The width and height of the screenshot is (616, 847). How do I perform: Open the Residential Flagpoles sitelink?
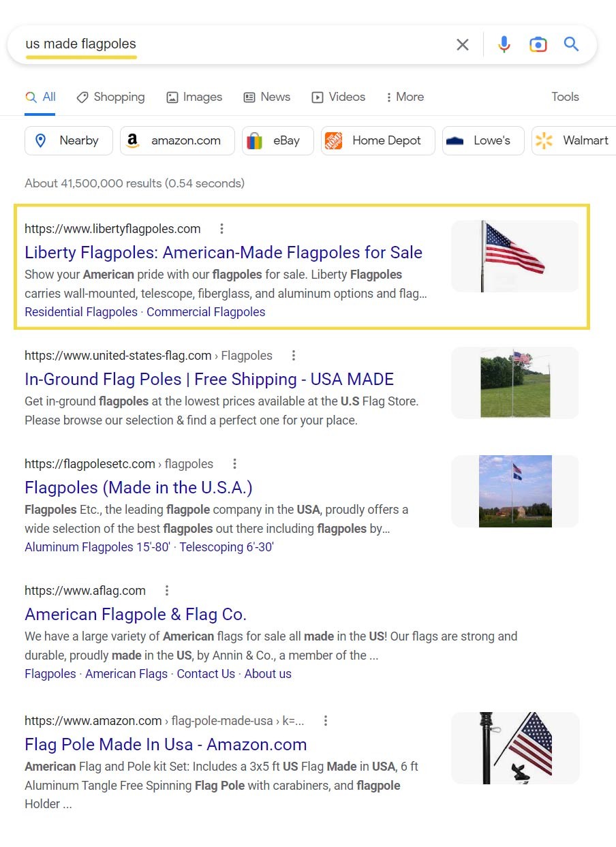[x=81, y=312]
